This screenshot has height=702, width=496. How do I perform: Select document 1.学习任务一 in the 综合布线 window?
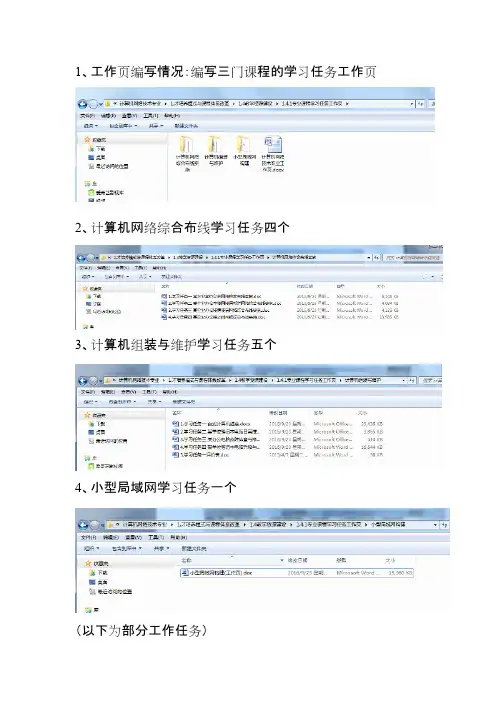(x=211, y=296)
